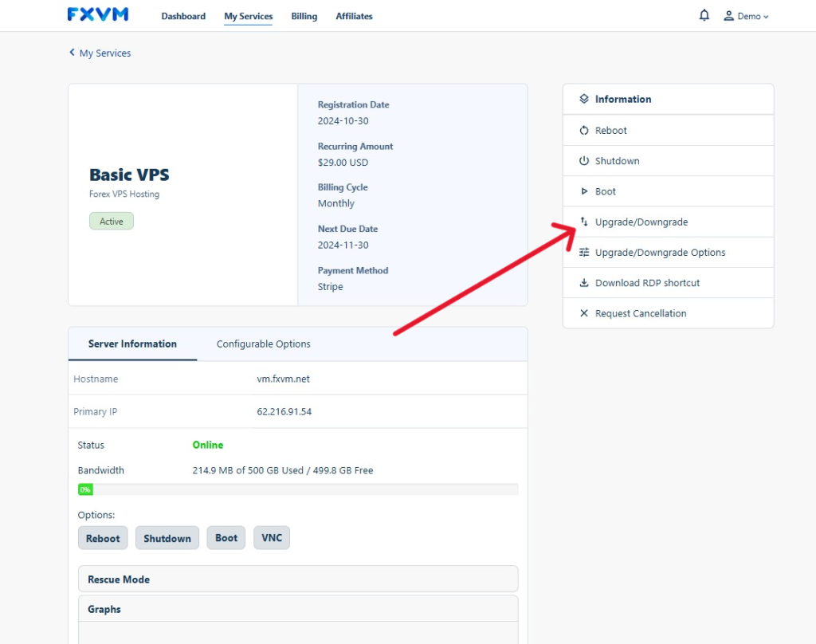The width and height of the screenshot is (816, 644).
Task: Switch to Configurable Options tab
Action: pyautogui.click(x=264, y=344)
